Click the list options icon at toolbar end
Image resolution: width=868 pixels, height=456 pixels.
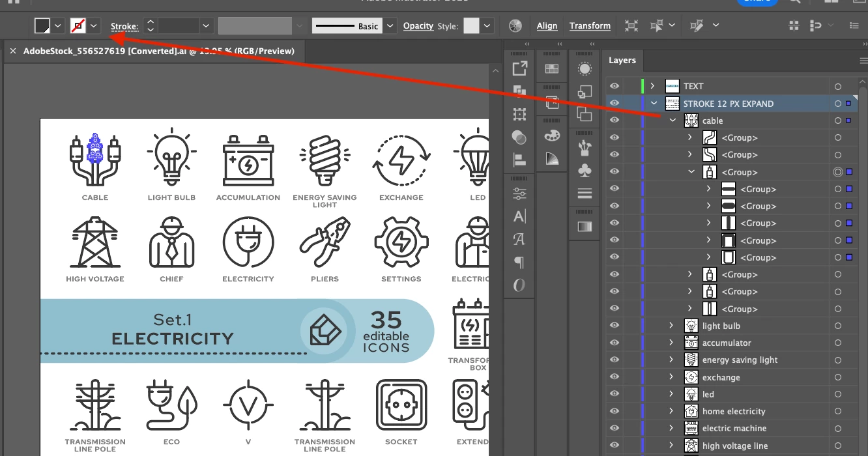point(854,26)
